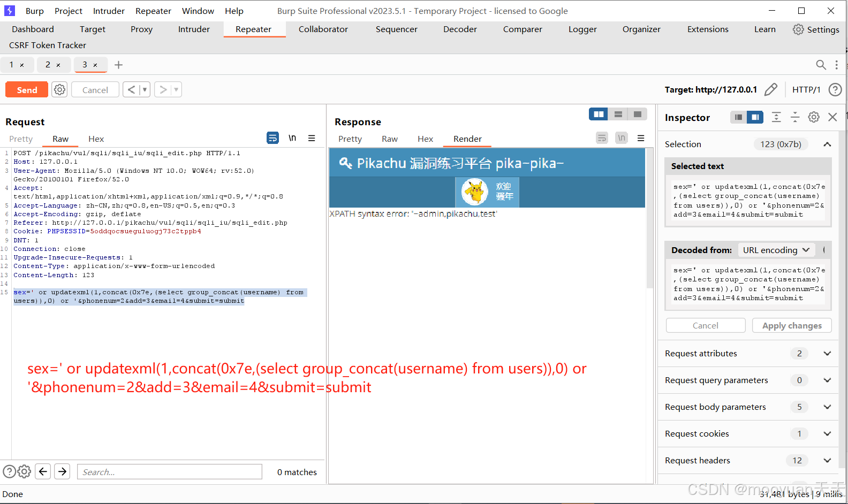Close Repeater tab 3
This screenshot has height=504, width=848.
pyautogui.click(x=95, y=65)
